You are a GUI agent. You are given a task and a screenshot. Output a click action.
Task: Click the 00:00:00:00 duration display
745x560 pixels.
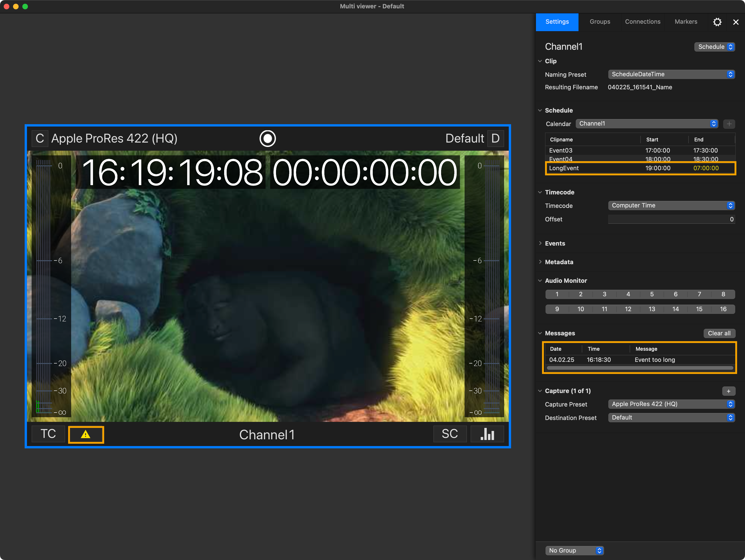point(365,173)
